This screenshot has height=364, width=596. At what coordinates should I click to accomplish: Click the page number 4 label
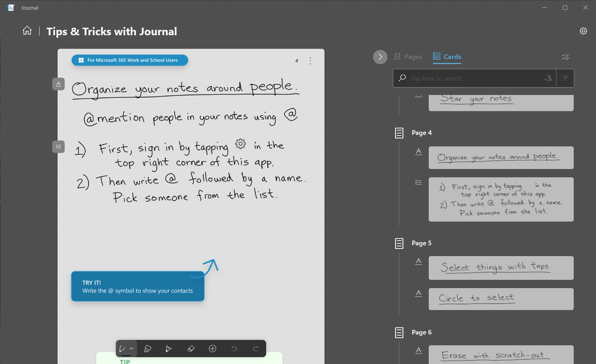pos(297,60)
